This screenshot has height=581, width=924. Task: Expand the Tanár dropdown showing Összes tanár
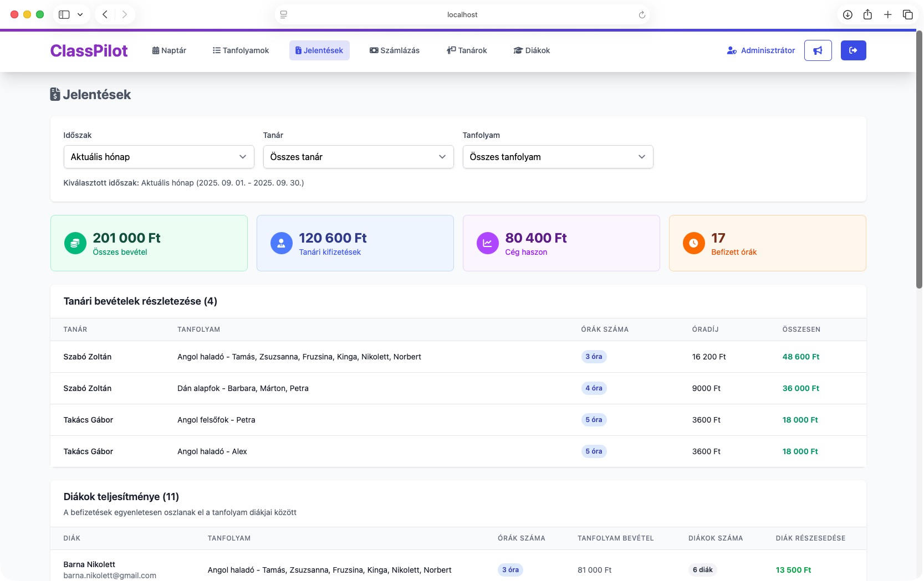point(358,157)
